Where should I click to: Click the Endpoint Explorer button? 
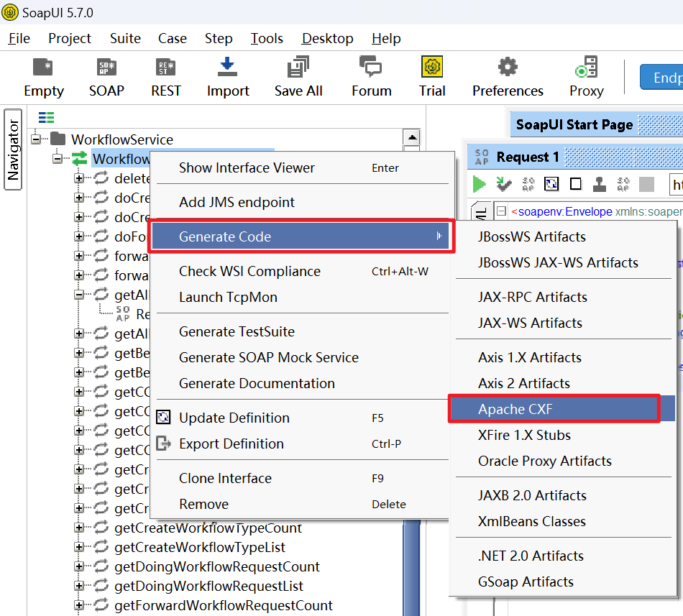(661, 77)
